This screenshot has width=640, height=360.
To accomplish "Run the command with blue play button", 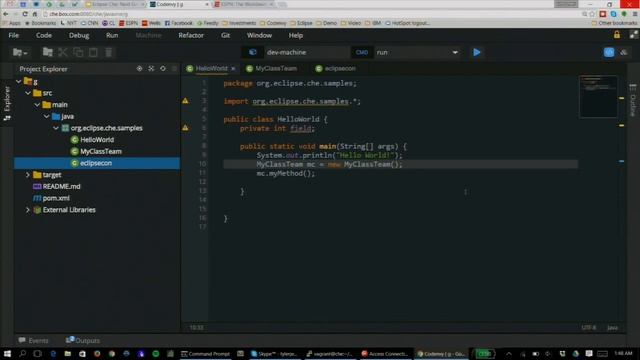I will [x=477, y=52].
